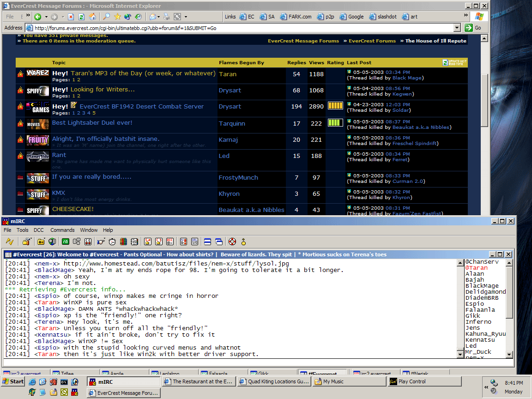Viewport: 532px width, 399px height.
Task: Select BlackMage in the mIRC nick list
Action: click(x=482, y=286)
